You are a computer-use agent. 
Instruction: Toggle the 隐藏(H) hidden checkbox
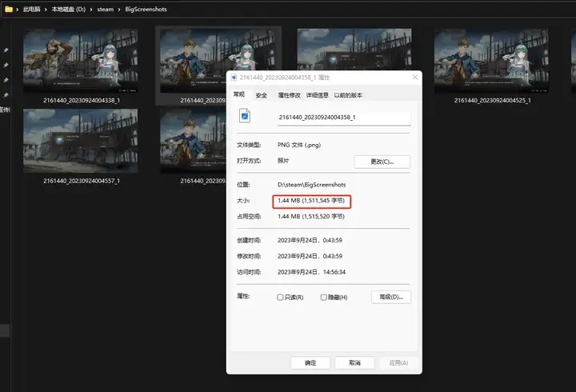[324, 297]
